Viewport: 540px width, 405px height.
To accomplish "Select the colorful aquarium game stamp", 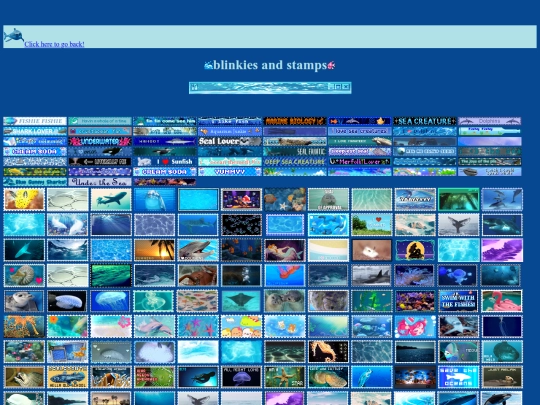I will point(241,199).
